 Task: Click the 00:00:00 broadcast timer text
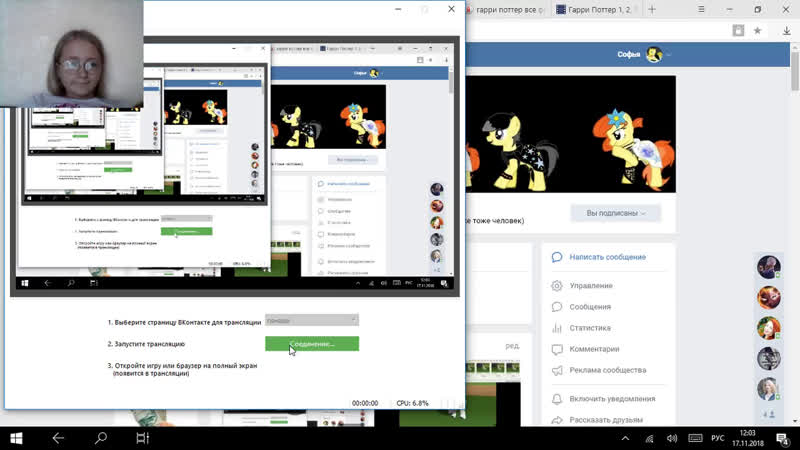(x=365, y=403)
